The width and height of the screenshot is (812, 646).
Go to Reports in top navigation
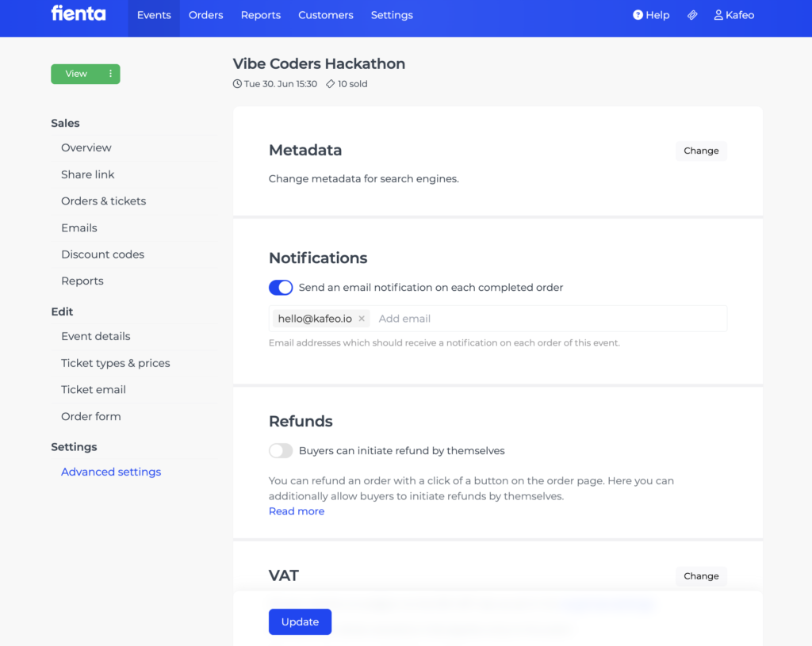point(260,15)
